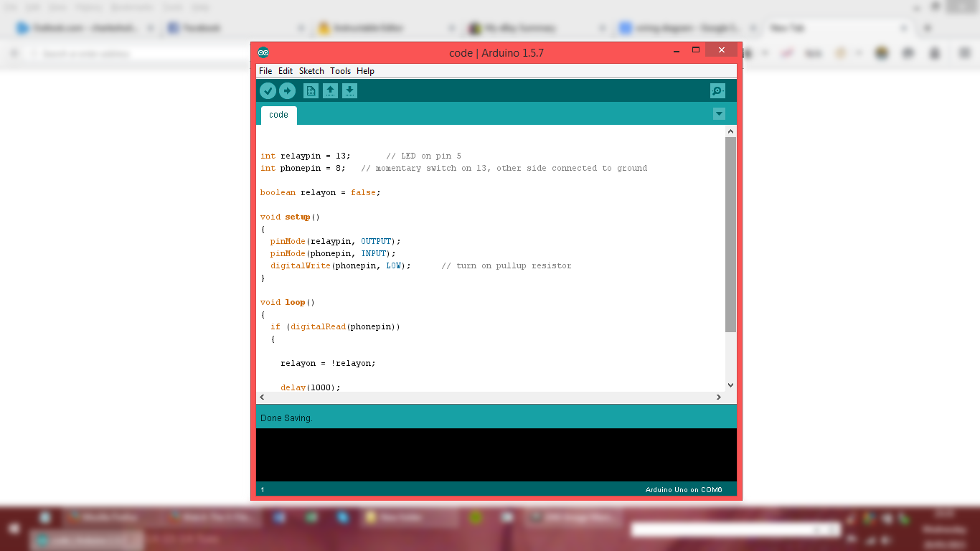
Task: Click the Arduino logo in the title bar
Action: (263, 52)
